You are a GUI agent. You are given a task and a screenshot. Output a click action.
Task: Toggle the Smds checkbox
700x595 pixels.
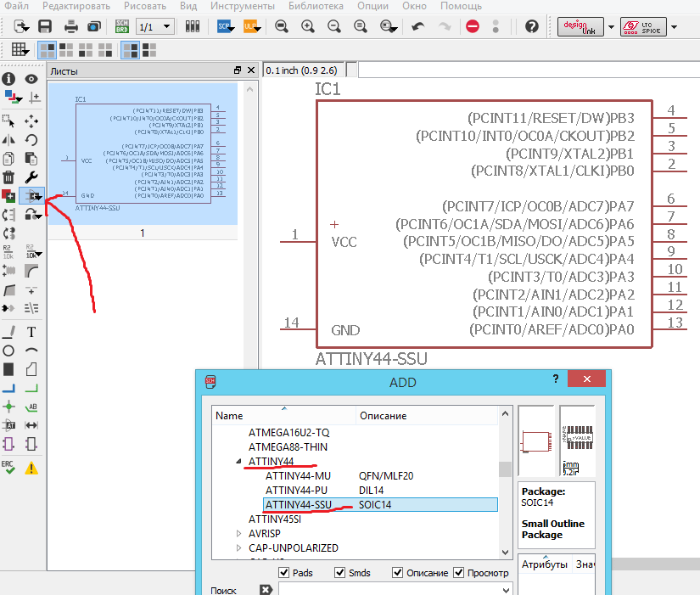tap(339, 572)
